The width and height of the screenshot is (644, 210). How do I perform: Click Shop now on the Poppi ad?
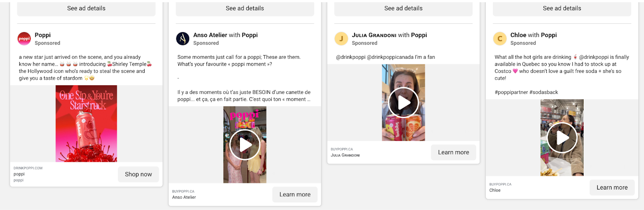138,174
